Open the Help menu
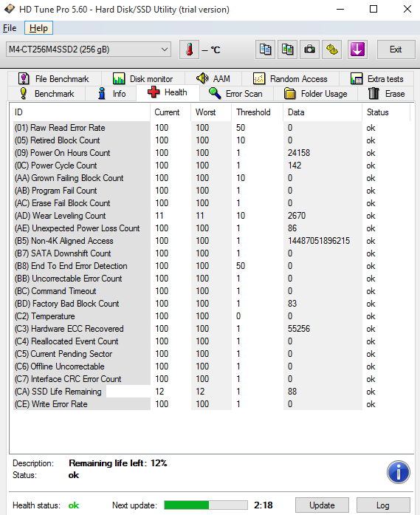The image size is (420, 515). 38,28
